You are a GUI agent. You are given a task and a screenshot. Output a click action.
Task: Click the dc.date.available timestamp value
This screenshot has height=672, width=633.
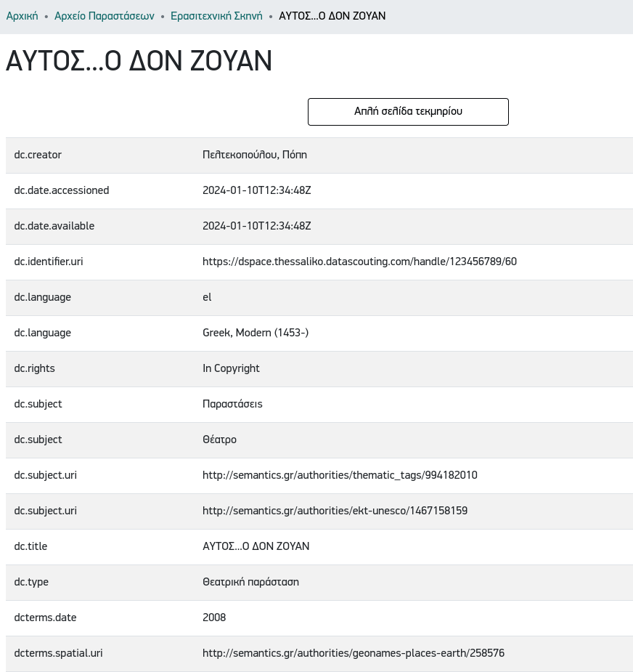click(x=256, y=226)
